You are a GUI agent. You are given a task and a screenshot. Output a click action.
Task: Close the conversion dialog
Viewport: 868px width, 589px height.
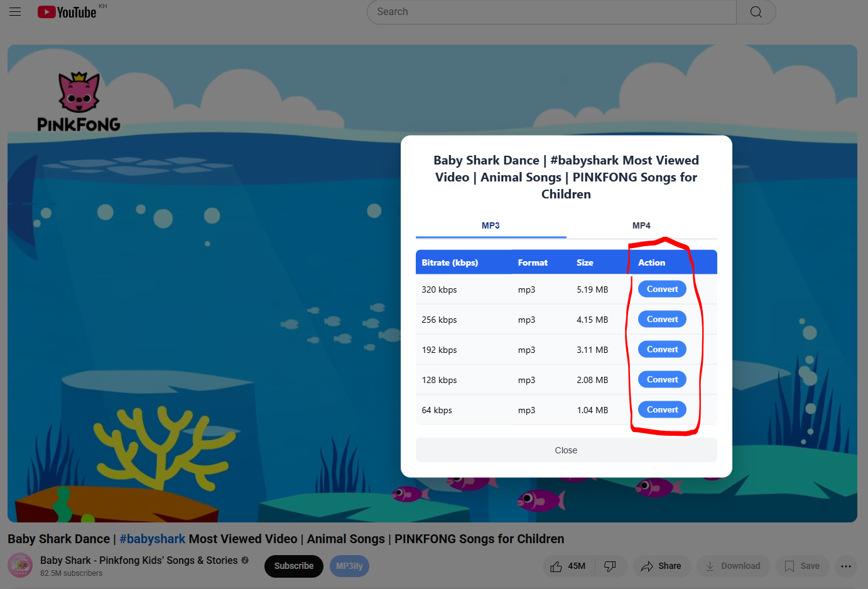coord(566,450)
